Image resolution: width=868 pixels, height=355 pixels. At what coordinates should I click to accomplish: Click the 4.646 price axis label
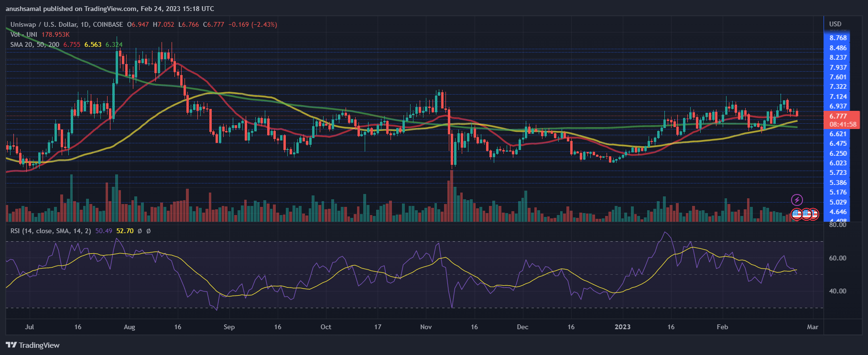click(x=838, y=212)
